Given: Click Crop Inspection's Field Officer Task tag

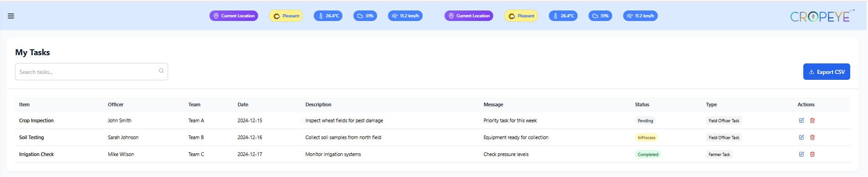Looking at the screenshot, I should click(724, 120).
